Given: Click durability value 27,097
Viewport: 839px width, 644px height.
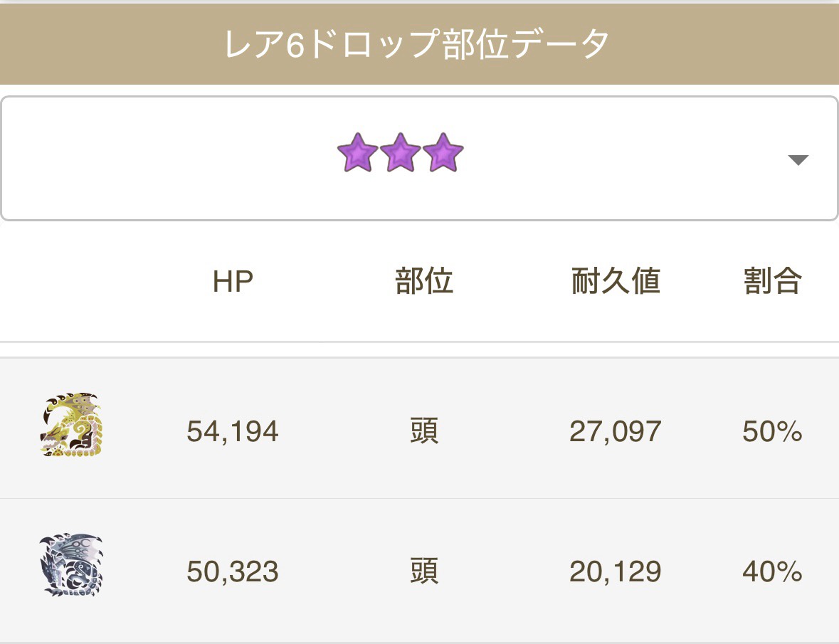Looking at the screenshot, I should (x=616, y=431).
